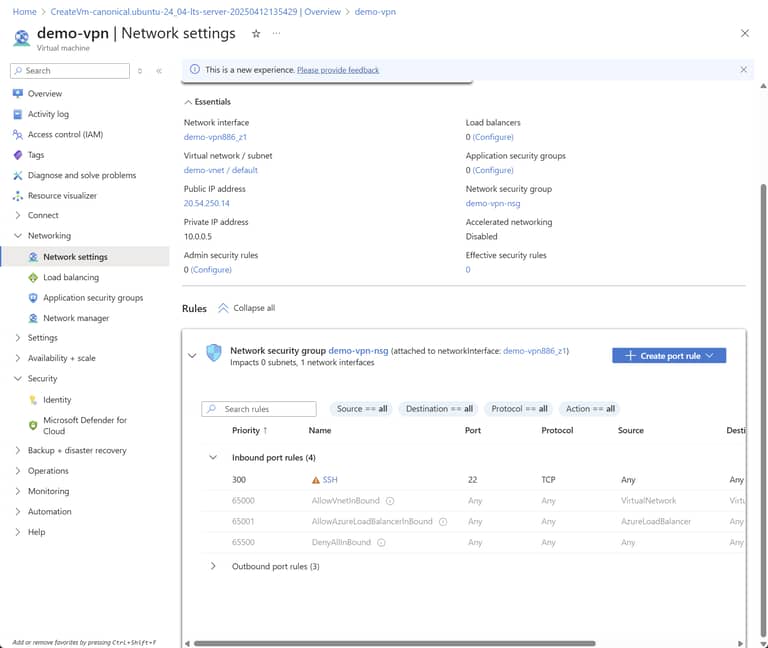Expand Availability + scale in the sidebar
Screen dimensions: 768x648
click(18, 358)
